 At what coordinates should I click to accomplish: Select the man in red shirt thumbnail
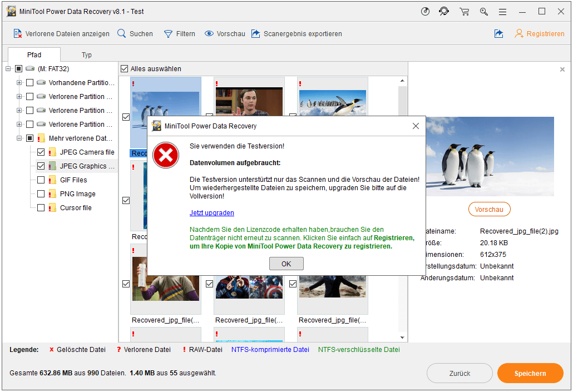coord(249,102)
